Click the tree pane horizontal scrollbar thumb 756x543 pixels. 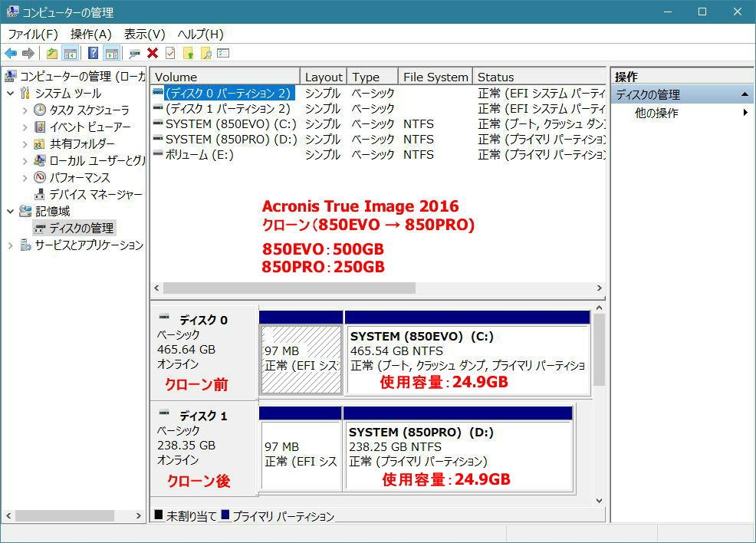point(64,515)
